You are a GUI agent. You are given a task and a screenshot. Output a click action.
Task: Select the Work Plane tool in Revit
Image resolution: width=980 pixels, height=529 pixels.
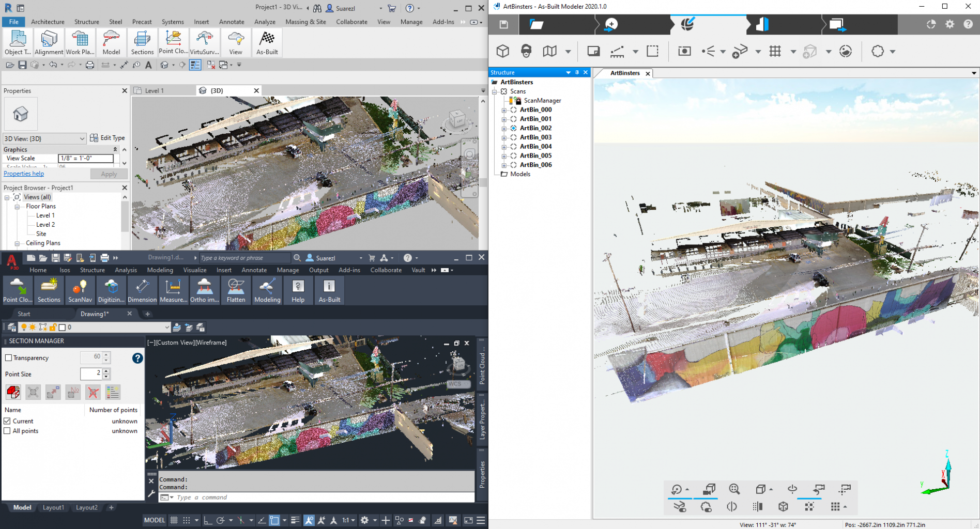tap(80, 42)
